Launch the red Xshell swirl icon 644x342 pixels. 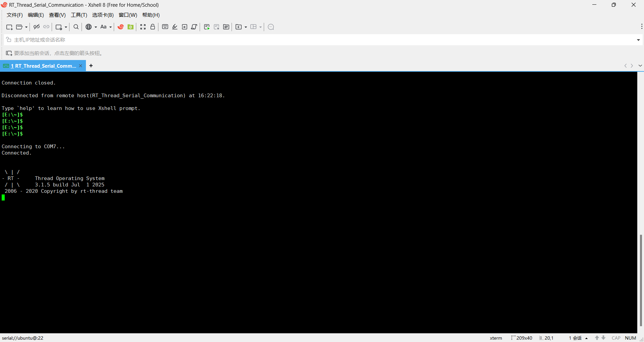click(121, 27)
